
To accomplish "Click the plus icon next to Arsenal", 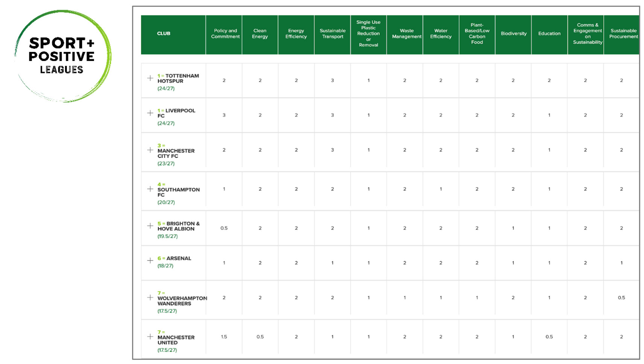I will tap(150, 261).
